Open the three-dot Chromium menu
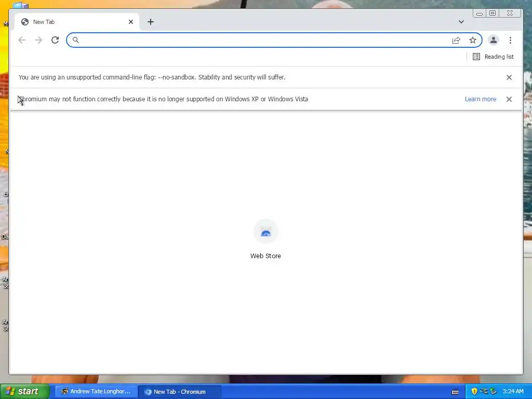 click(x=510, y=40)
